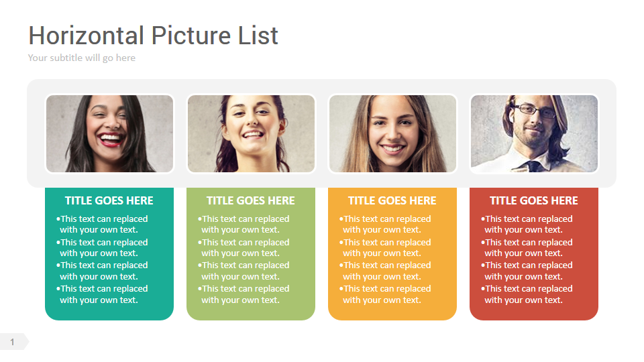Viewport: 644px width, 362px height.
Task: Click third bullet in the red card
Action: point(528,271)
